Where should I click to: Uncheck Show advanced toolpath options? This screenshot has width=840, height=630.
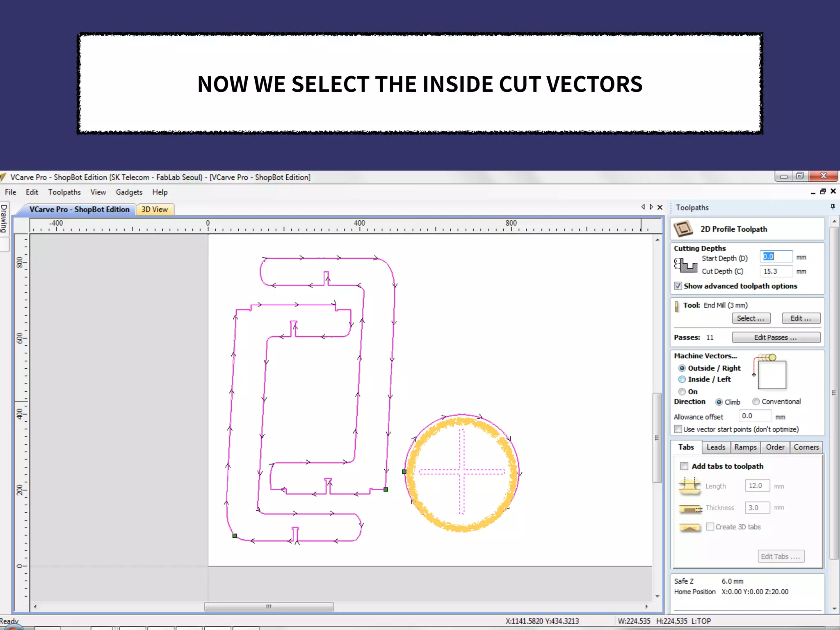coord(678,286)
